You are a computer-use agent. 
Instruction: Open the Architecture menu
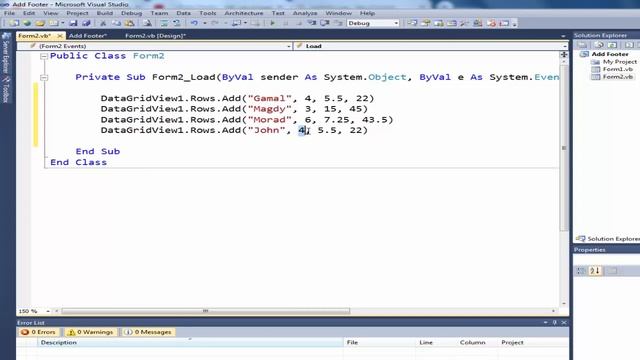[244, 13]
